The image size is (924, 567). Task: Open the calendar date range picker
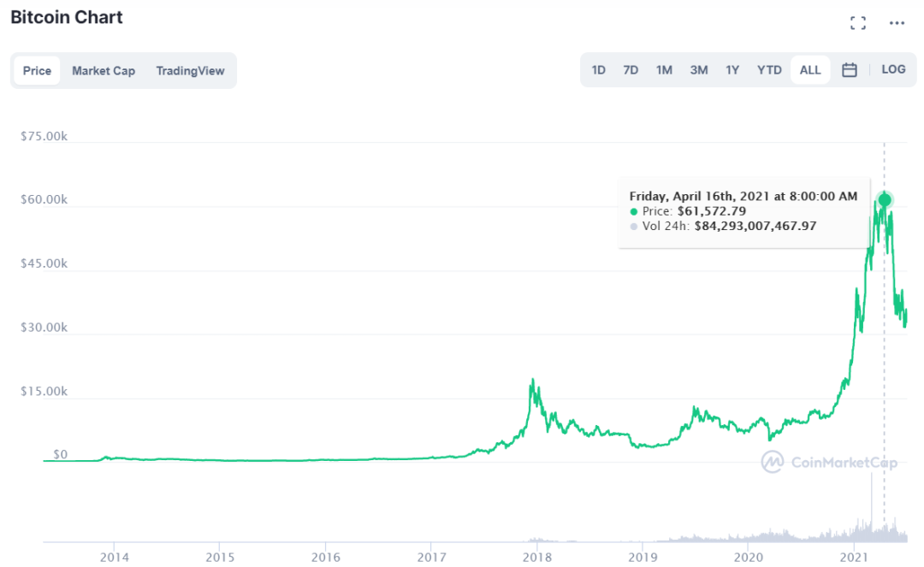850,70
